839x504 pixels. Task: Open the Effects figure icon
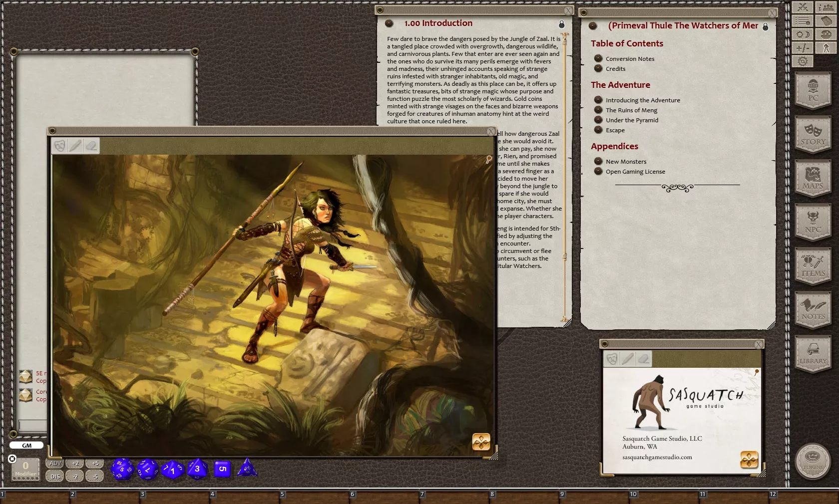[826, 48]
